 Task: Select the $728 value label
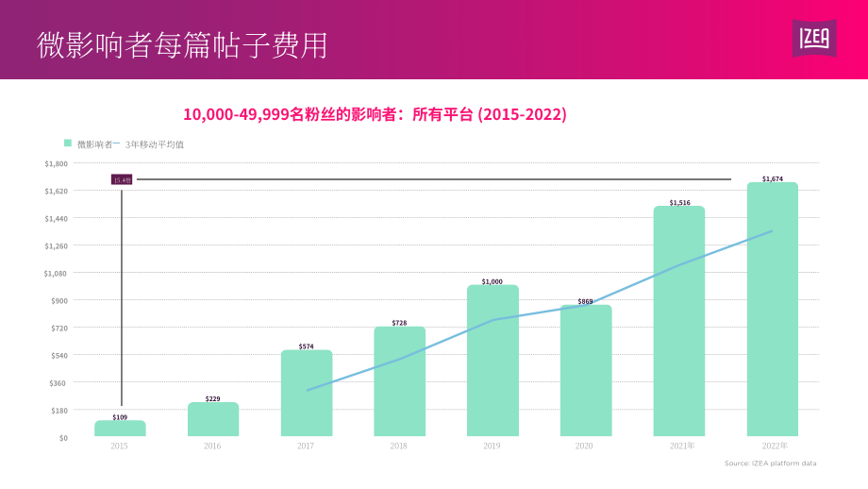(399, 323)
